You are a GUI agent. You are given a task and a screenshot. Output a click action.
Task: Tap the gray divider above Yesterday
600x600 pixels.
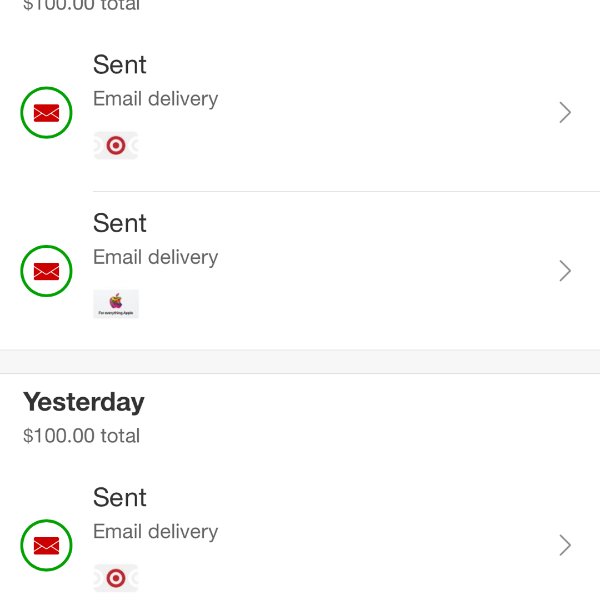(x=300, y=361)
